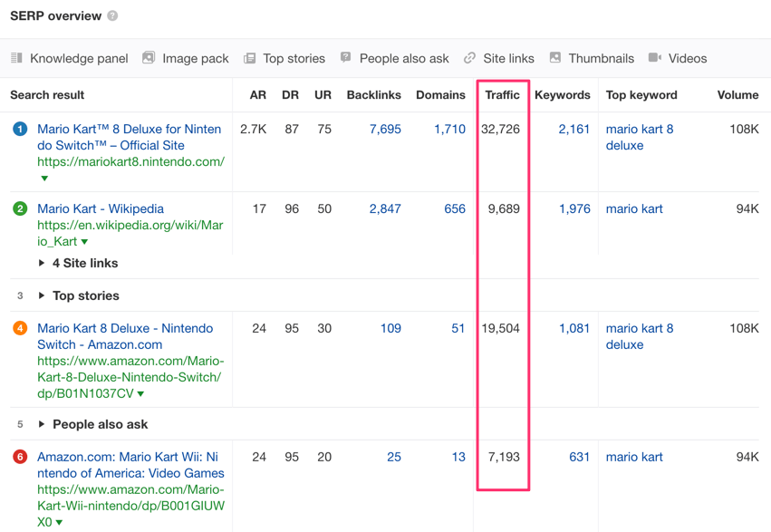This screenshot has width=771, height=532.
Task: Click the People also ask icon
Action: [x=346, y=57]
